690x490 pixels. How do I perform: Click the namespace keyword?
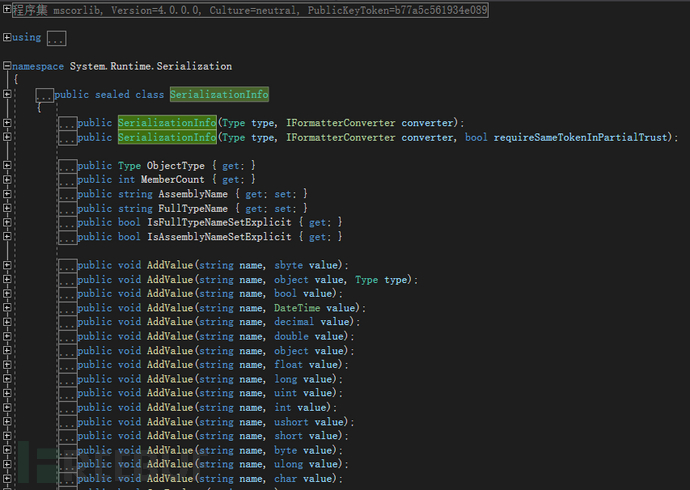[x=38, y=66]
